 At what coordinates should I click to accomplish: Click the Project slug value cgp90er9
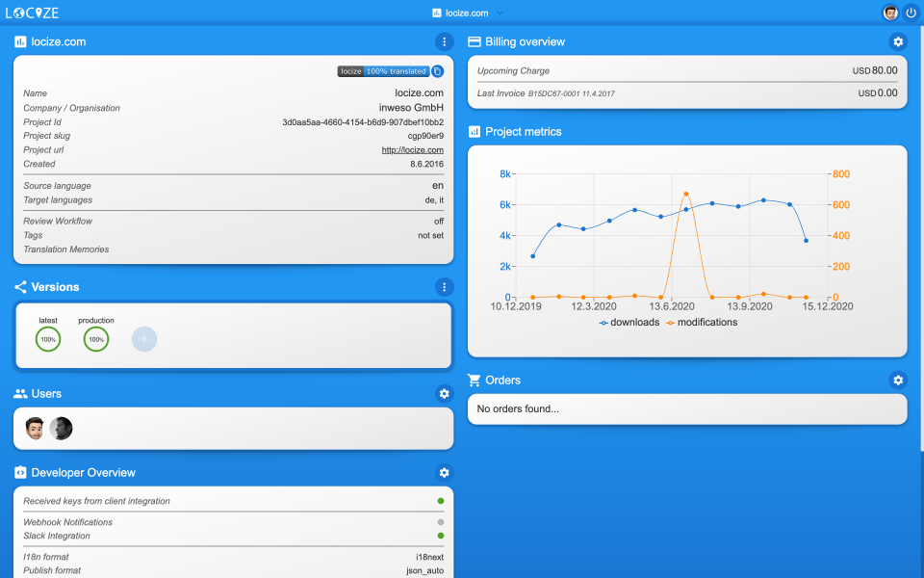coord(426,136)
